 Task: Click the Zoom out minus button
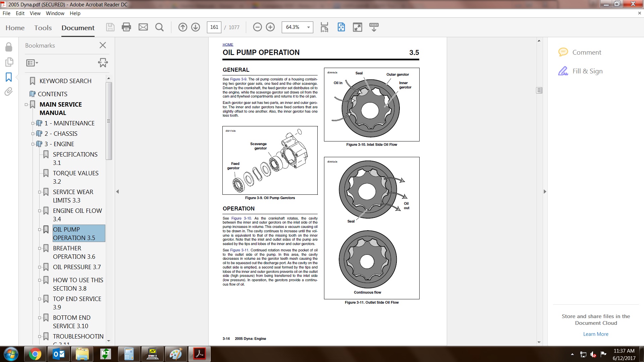pos(257,27)
